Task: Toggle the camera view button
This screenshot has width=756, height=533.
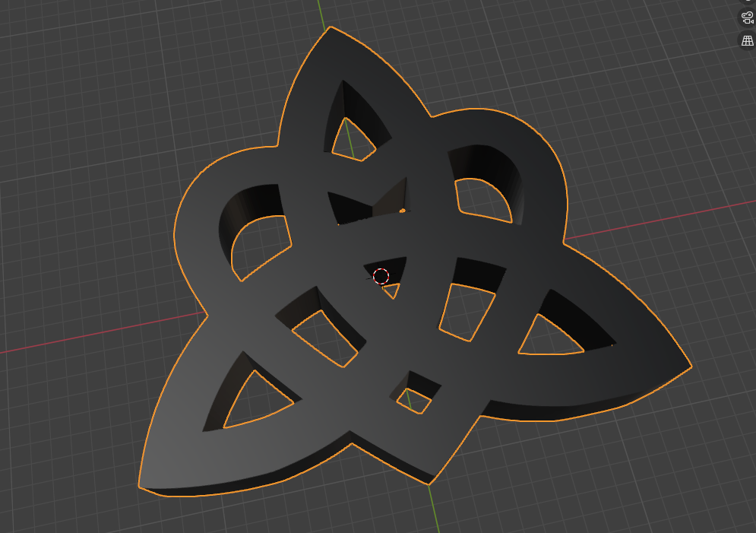Action: tap(748, 18)
